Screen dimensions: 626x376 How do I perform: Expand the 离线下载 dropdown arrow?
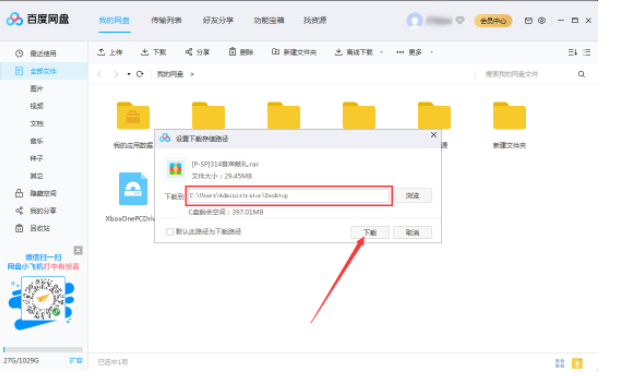pos(381,52)
